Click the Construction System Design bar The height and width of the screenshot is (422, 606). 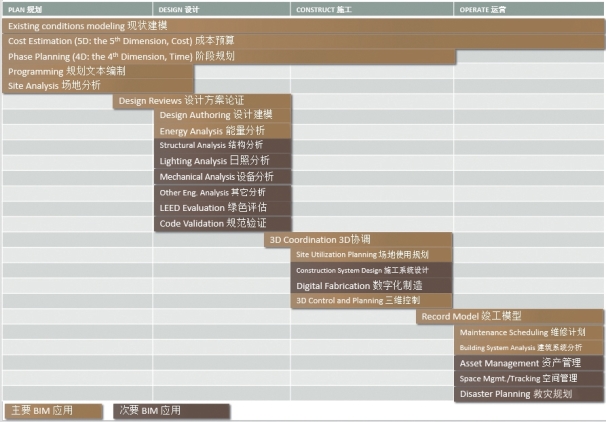(371, 270)
